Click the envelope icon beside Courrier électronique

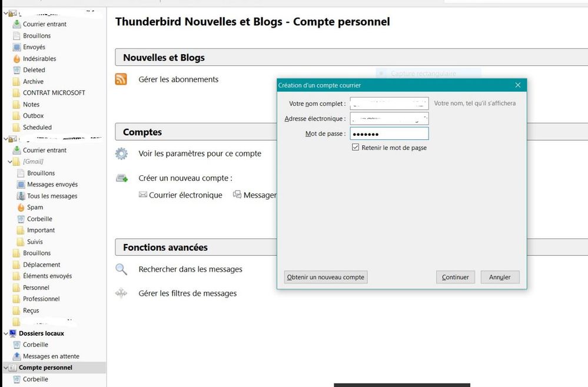(x=143, y=195)
